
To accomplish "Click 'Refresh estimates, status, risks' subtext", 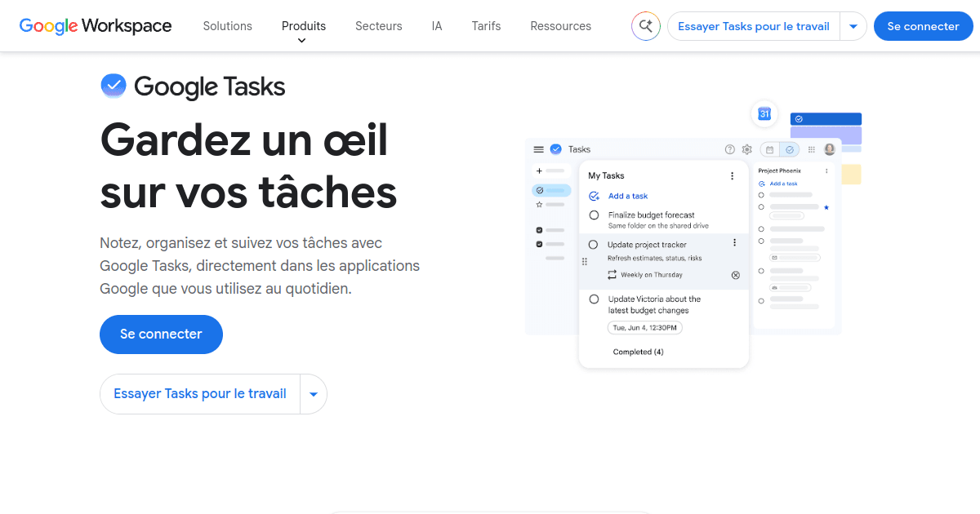I will click(654, 259).
